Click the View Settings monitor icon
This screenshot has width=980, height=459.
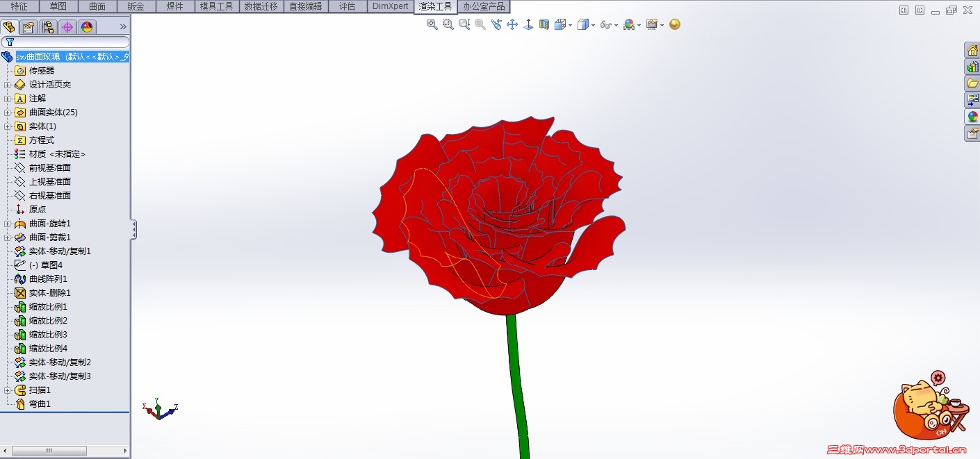(651, 24)
